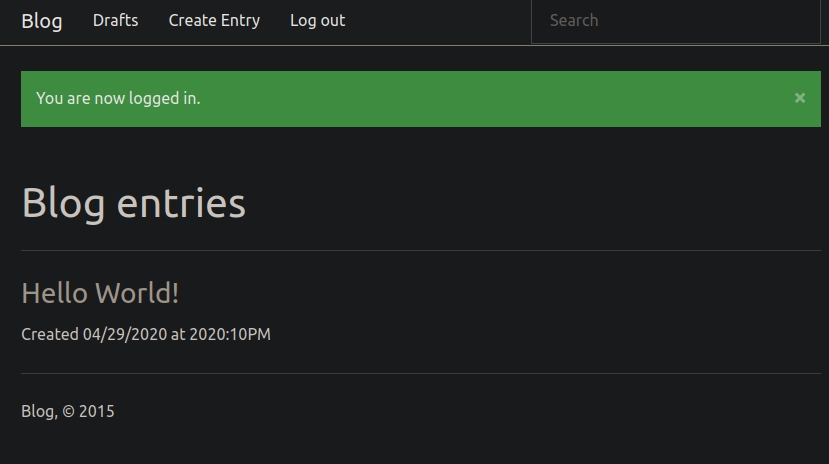Viewport: 829px width, 464px height.
Task: Click the word "entries" in the page heading
Action: click(x=181, y=203)
